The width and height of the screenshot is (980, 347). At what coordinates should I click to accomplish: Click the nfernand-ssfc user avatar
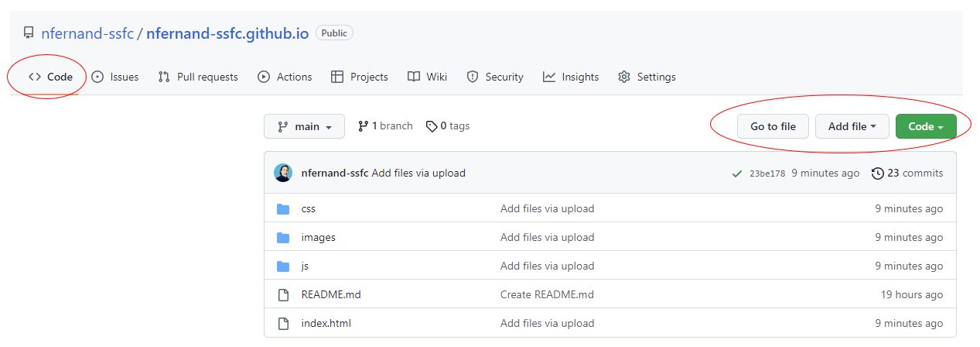[x=283, y=173]
